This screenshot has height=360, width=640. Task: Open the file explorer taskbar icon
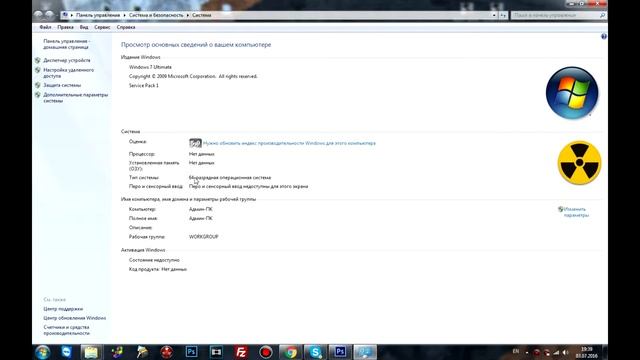91,352
